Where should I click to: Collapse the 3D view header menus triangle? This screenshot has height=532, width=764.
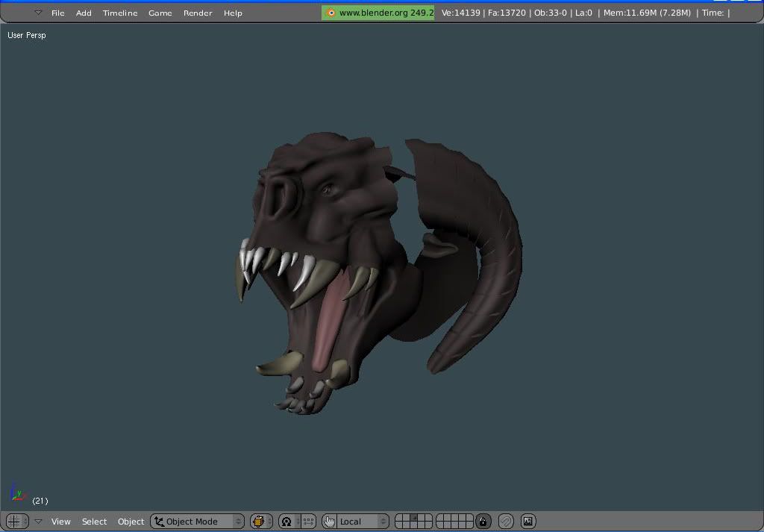point(38,522)
